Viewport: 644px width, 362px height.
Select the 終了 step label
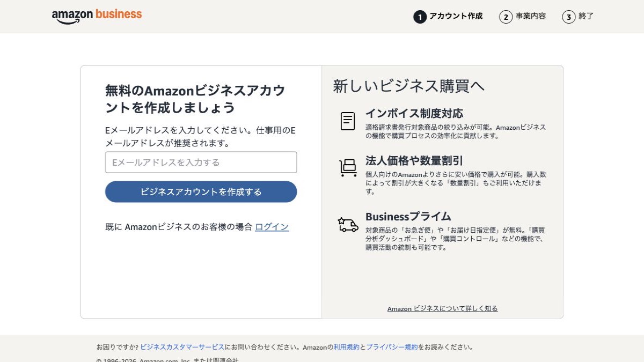[x=586, y=16]
